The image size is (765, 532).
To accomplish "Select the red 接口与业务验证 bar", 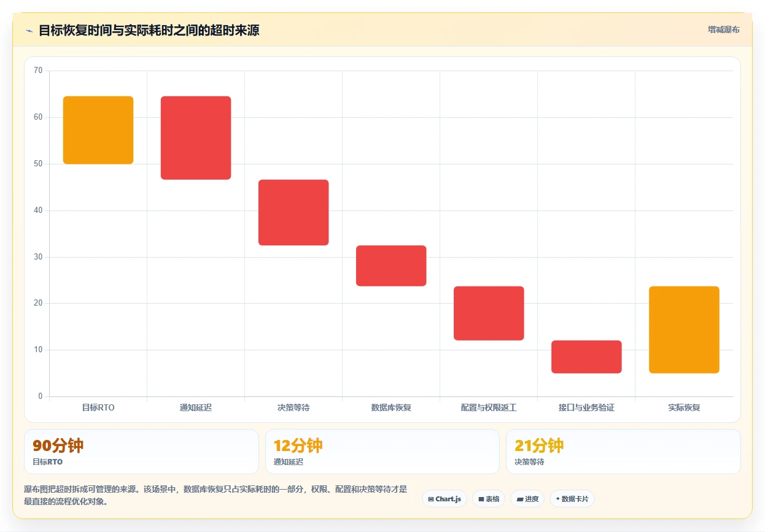I will 586,357.
